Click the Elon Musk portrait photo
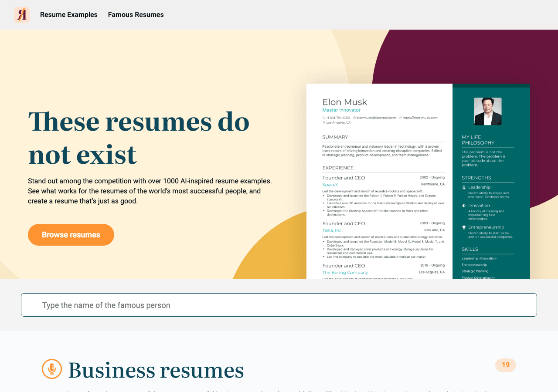Image resolution: width=558 pixels, height=392 pixels. [x=488, y=112]
